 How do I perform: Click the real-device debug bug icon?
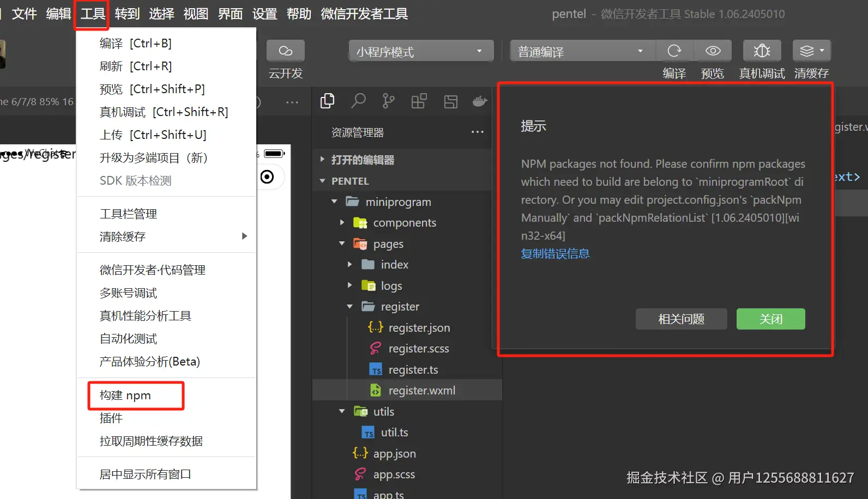pos(762,51)
